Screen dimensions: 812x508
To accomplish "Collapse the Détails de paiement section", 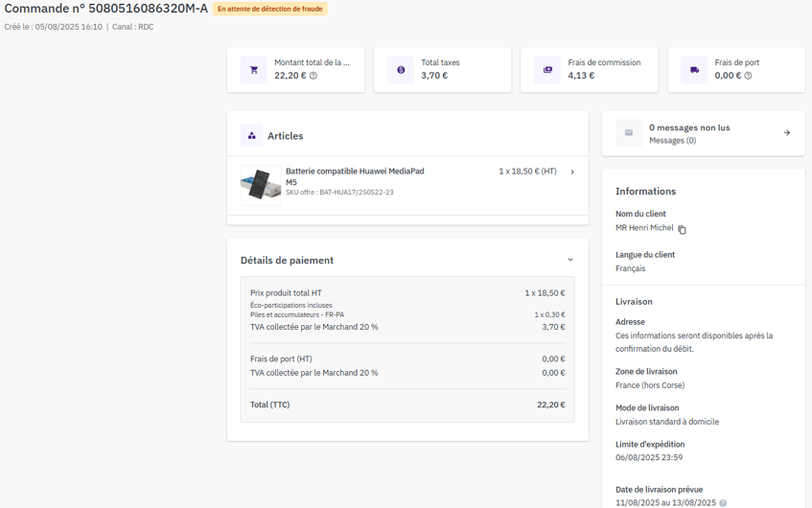I will coord(570,260).
